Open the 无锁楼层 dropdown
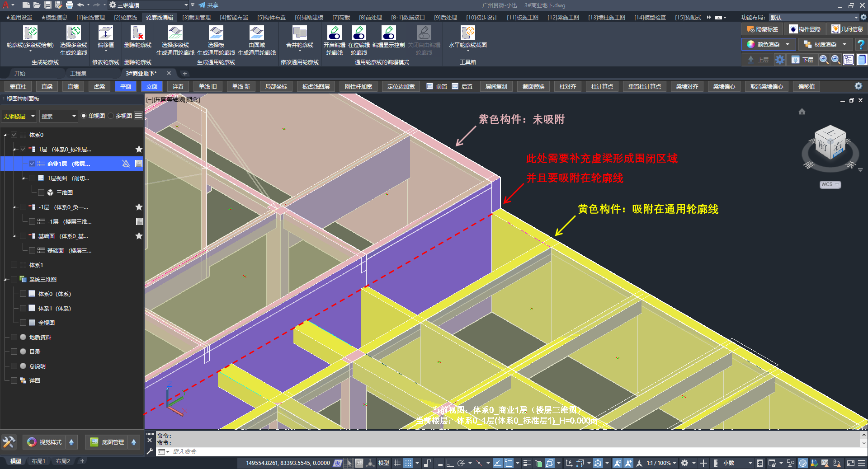Viewport: 868px width, 469px height. click(x=19, y=116)
